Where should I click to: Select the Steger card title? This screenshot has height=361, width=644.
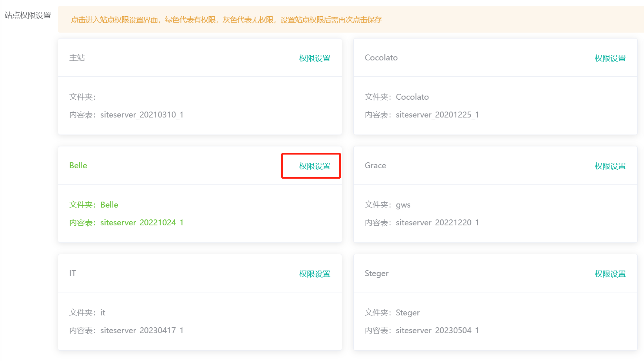tap(376, 274)
